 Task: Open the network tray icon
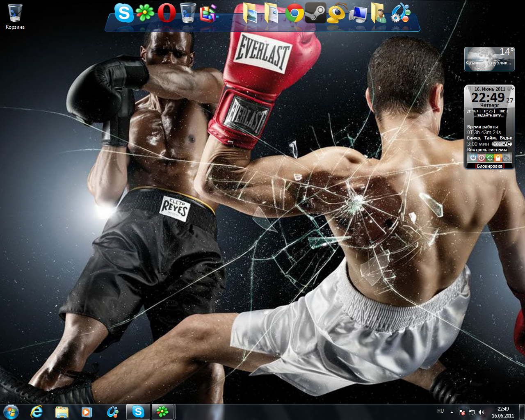(x=472, y=412)
